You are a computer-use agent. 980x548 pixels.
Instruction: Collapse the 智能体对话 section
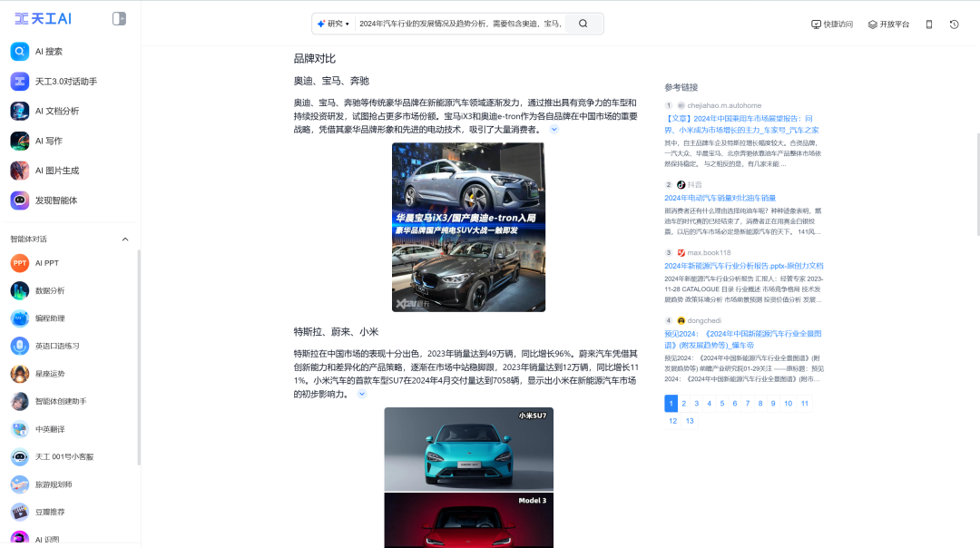(x=125, y=240)
